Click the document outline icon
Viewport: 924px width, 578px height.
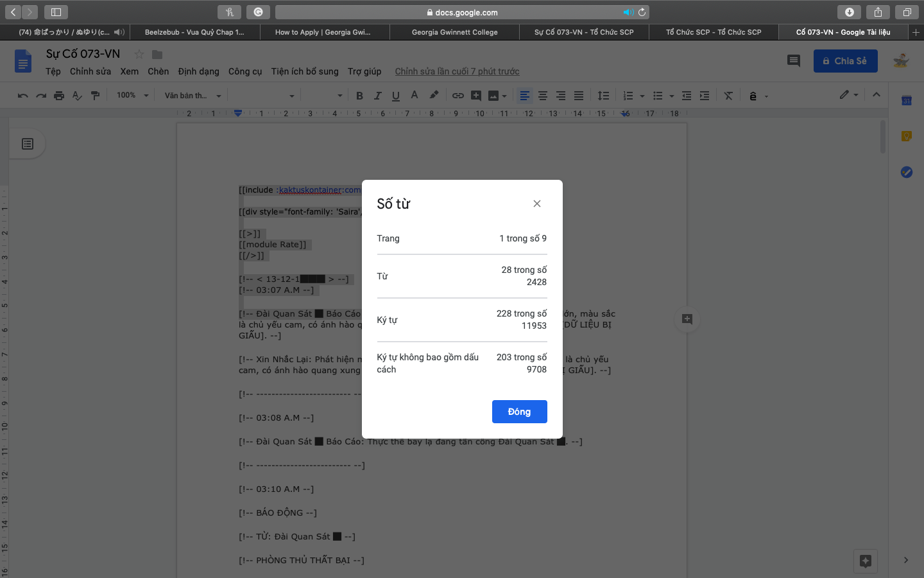(28, 144)
